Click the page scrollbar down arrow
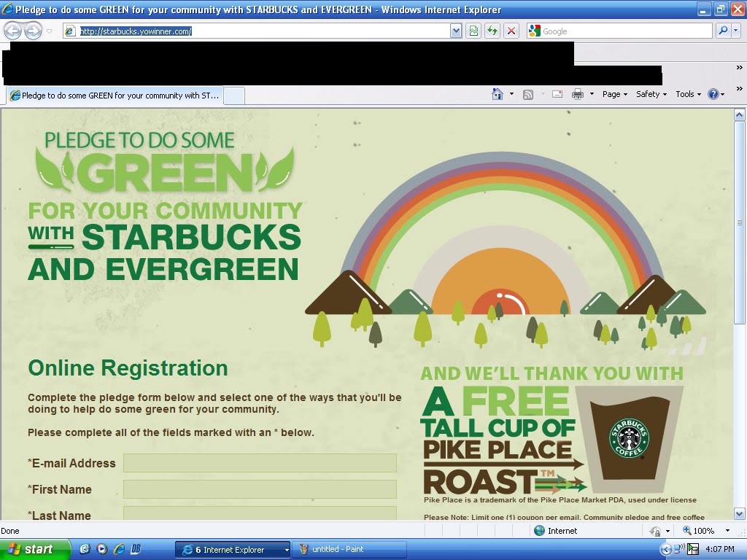The image size is (747, 560). (x=740, y=514)
